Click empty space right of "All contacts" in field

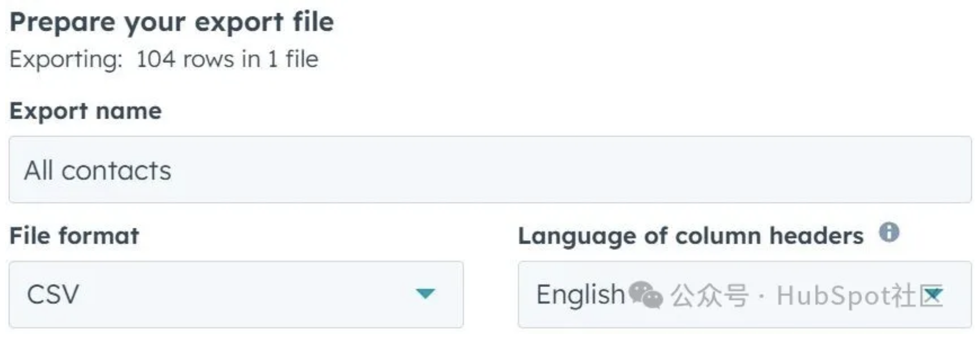(551, 169)
